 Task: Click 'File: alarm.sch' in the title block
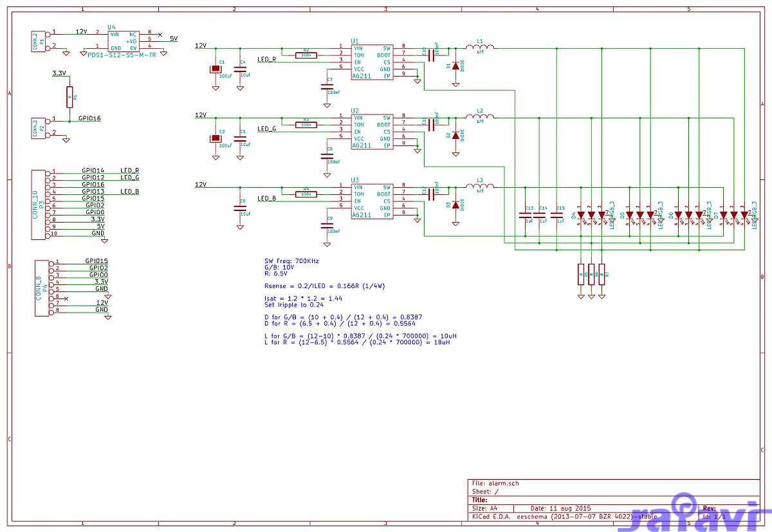pos(495,482)
